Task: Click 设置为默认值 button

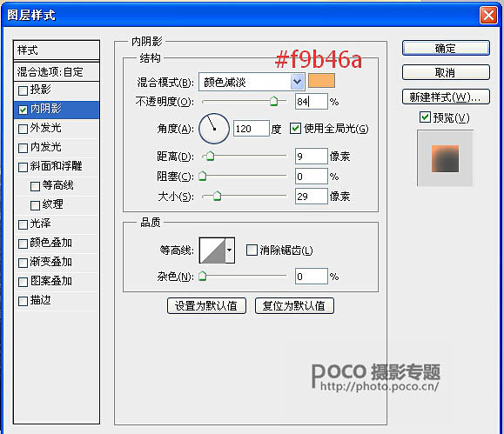Action: 206,305
